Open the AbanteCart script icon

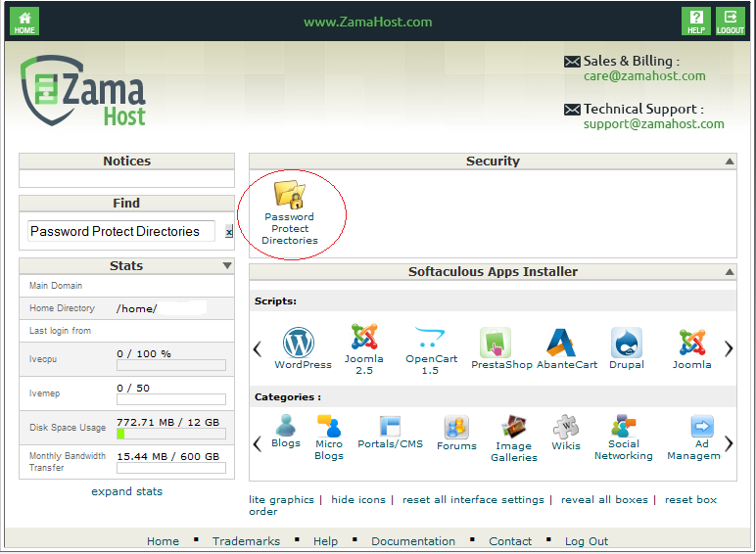(561, 343)
